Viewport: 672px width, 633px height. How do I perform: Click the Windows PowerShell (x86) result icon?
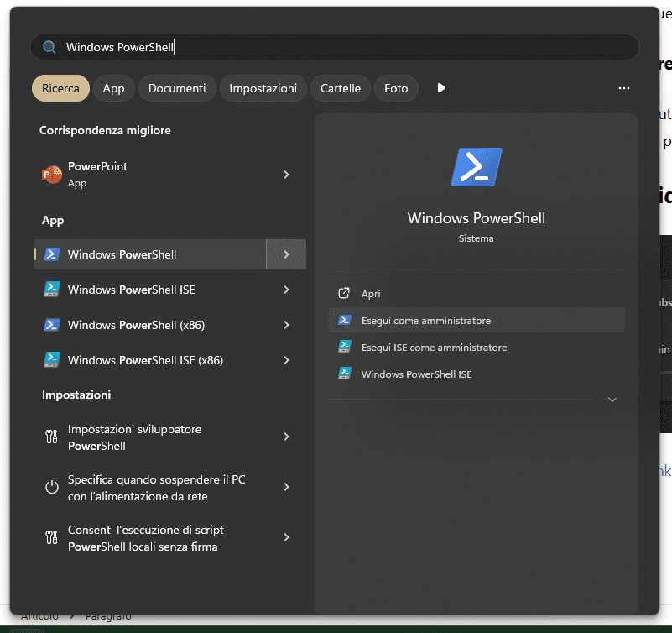[x=52, y=325]
